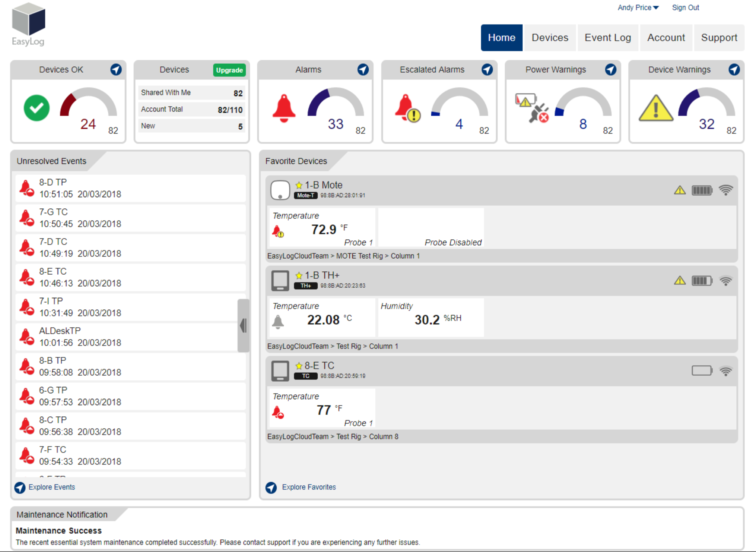Click the Device Warnings gauge showing 32
This screenshot has height=552, width=756.
[706, 108]
